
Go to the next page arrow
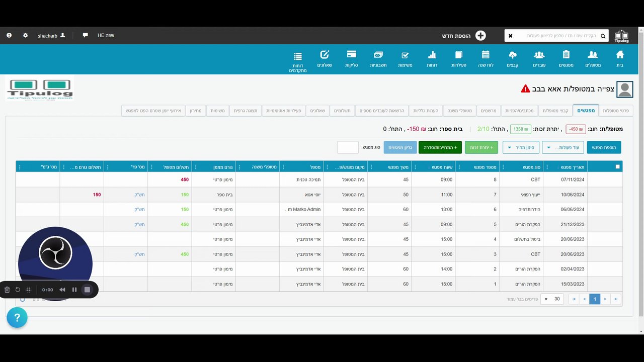605,299
